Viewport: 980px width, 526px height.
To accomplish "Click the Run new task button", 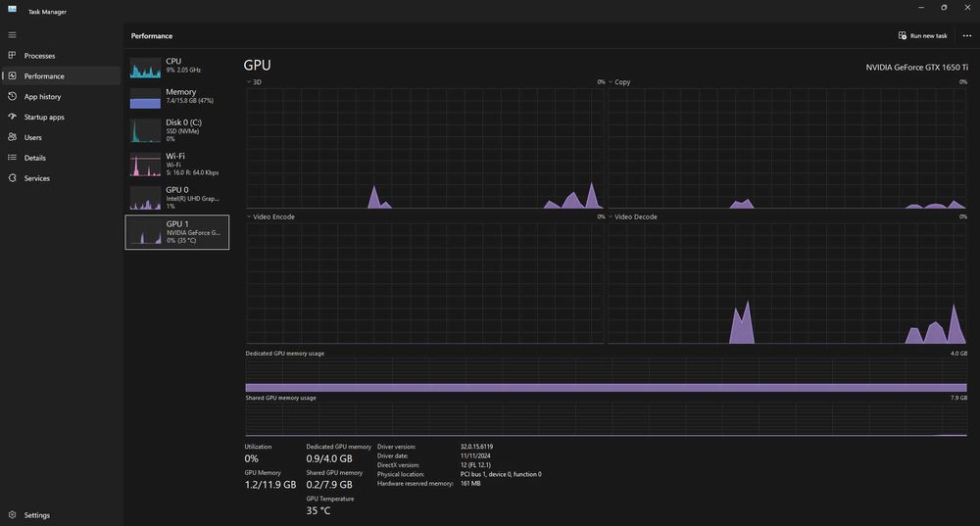I will [x=922, y=35].
